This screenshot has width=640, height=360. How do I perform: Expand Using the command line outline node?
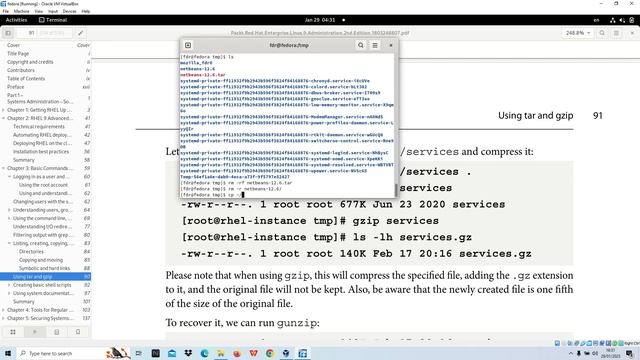(x=9, y=218)
